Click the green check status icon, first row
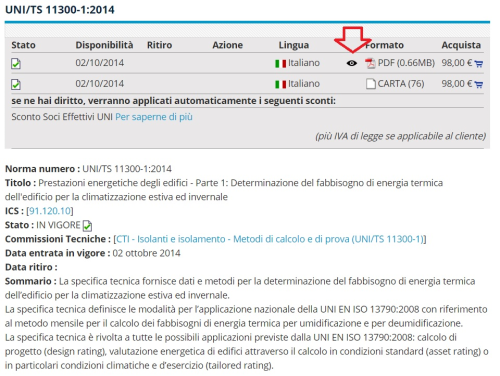Screen dimensions: 500x376 pos(16,63)
